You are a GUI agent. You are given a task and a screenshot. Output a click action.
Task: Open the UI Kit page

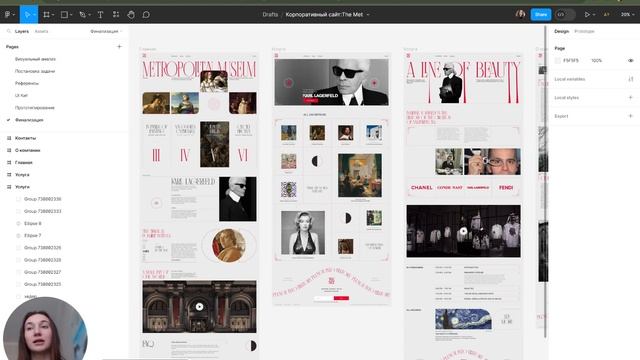coord(21,96)
